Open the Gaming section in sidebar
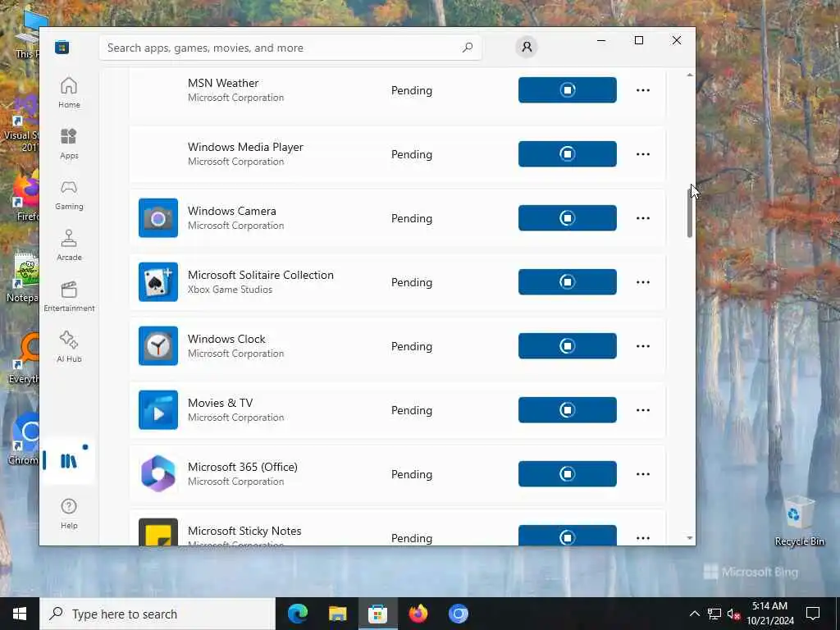 pos(69,194)
